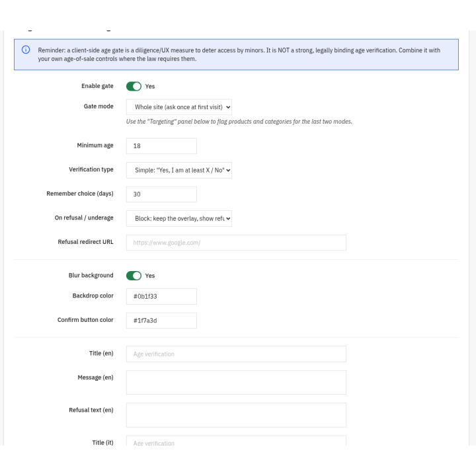Click the Yes text beside Enable gate
The width and height of the screenshot is (476, 476).
(150, 87)
